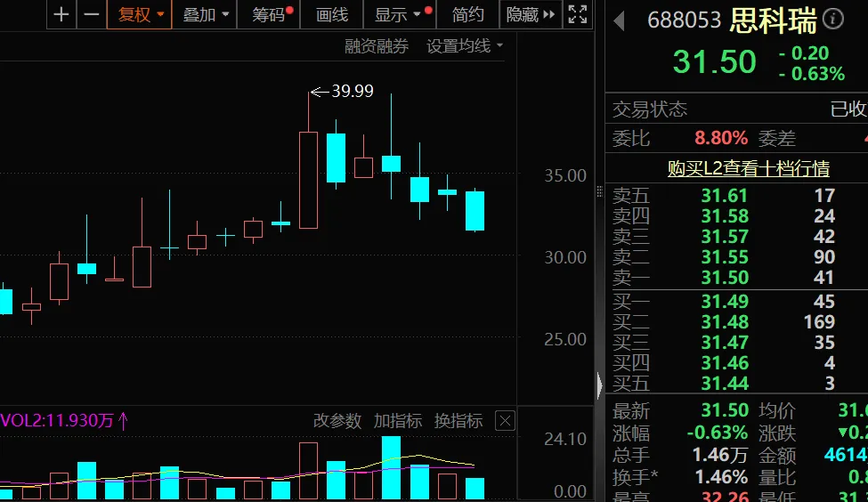Viewport: 868px width, 502px height.
Task: Click 卖四 price 31.58
Action: 725,216
